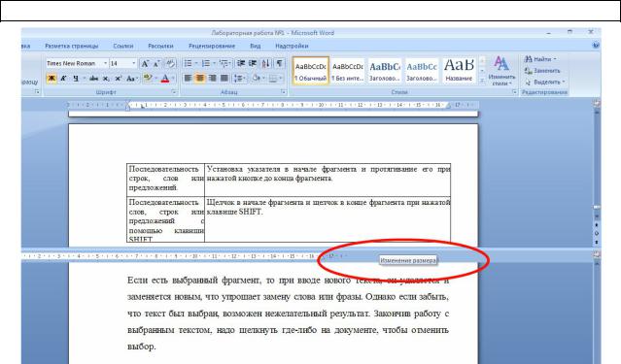Click the multilevel list icon

(x=224, y=63)
